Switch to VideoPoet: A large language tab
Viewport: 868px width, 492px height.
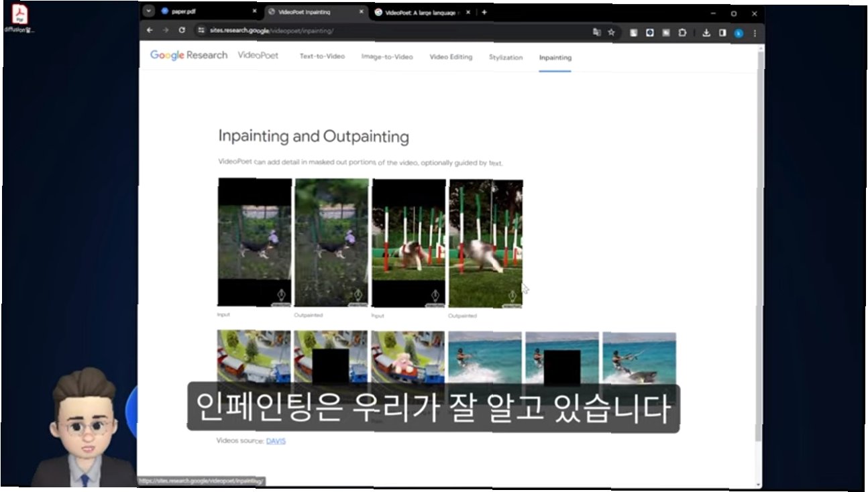[423, 12]
